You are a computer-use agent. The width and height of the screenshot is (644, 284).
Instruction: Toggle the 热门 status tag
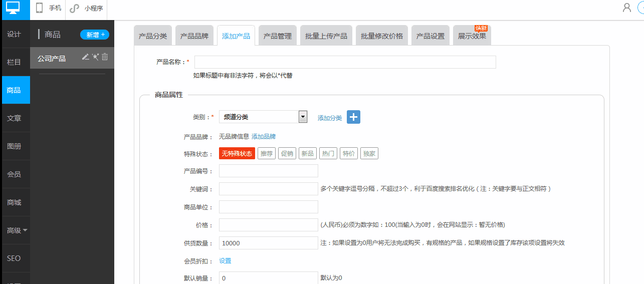328,153
